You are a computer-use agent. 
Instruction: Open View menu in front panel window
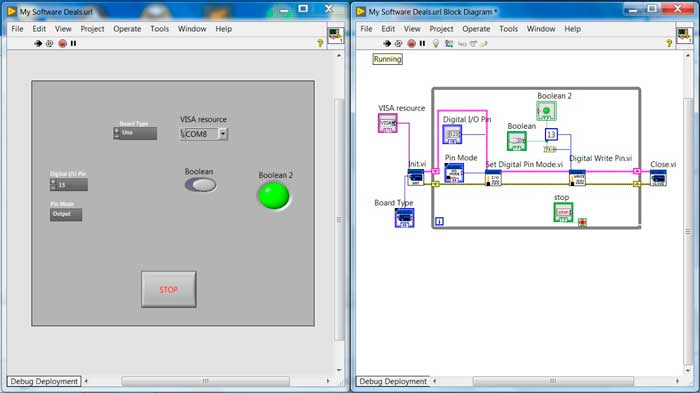point(63,29)
